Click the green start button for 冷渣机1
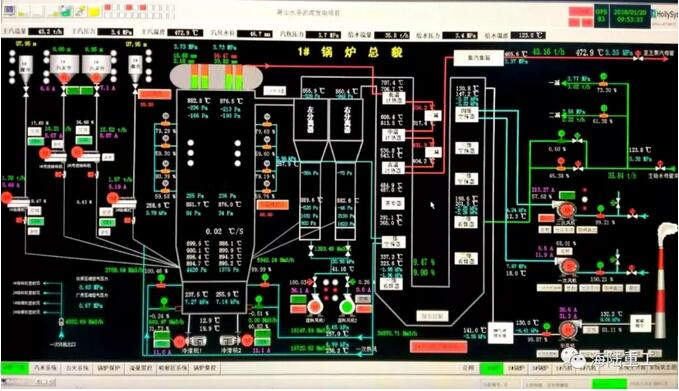Viewport: 679px width, 391px height. tap(161, 336)
